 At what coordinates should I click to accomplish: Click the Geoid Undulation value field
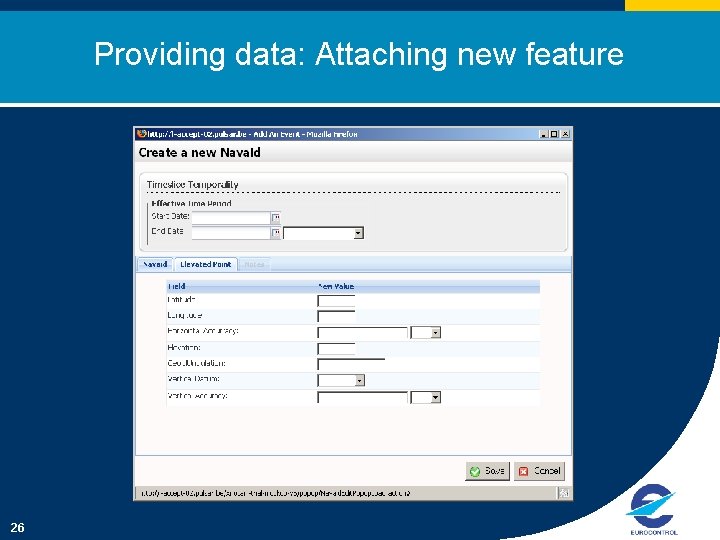pos(351,365)
